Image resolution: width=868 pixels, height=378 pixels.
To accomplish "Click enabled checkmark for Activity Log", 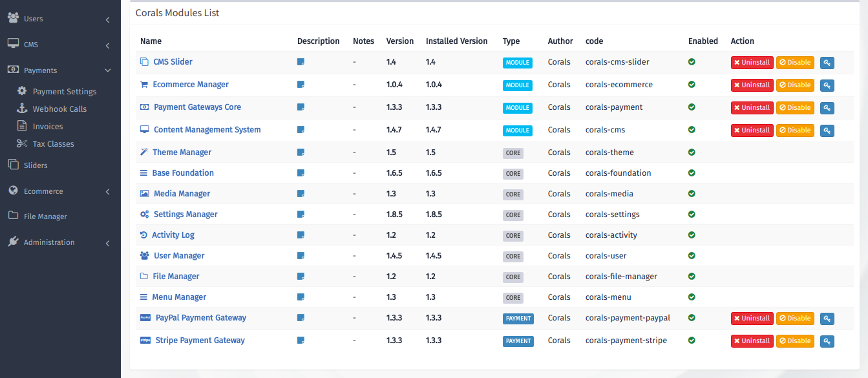I will point(692,235).
